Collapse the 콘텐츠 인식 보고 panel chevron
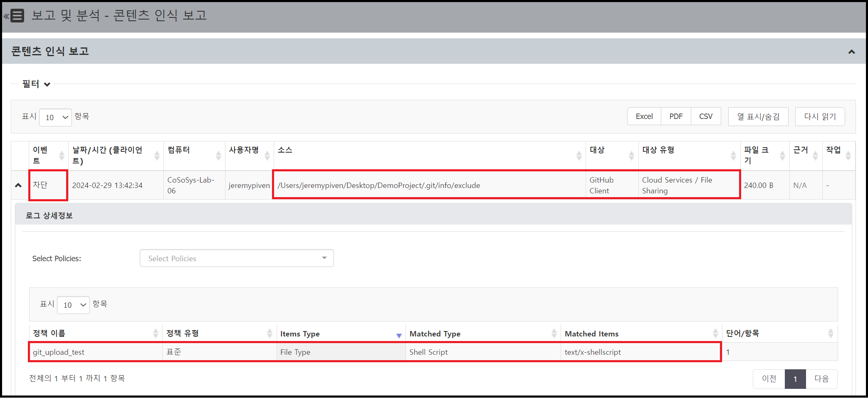 tap(851, 52)
